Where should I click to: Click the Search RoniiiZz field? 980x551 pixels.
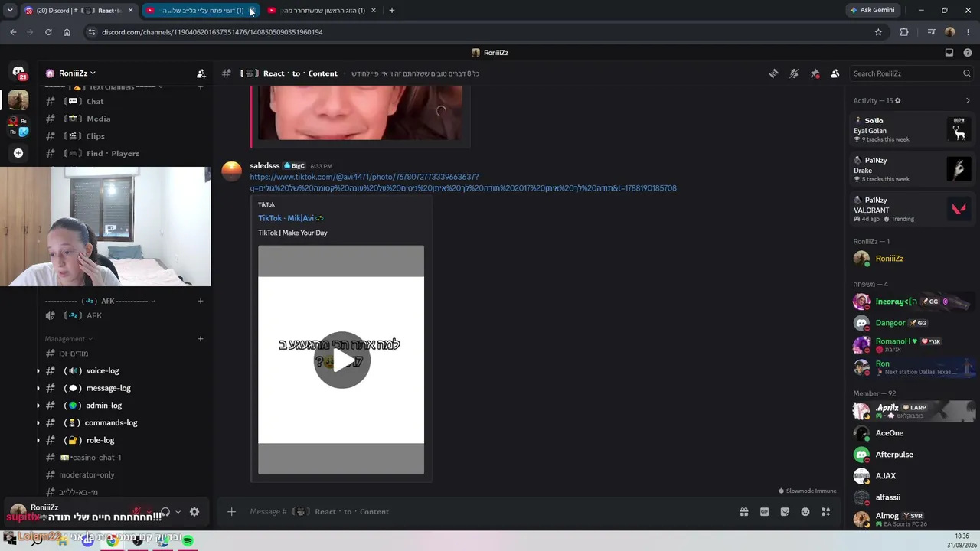coord(911,73)
